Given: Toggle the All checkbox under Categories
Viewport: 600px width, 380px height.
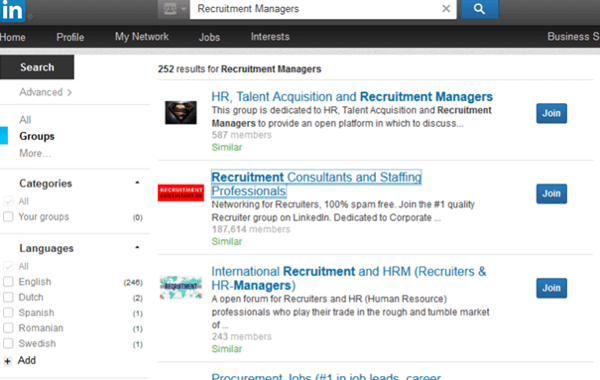Looking at the screenshot, I should click(x=8, y=201).
